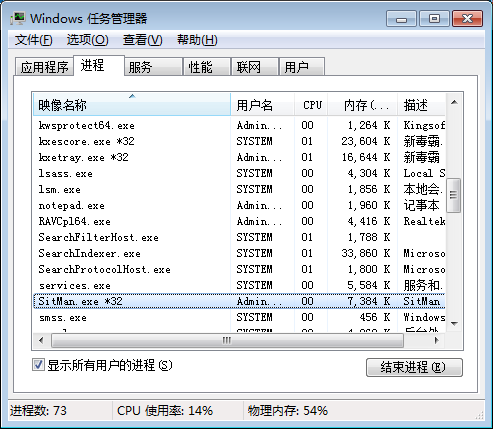Screen dimensions: 493x429
Task: Click vertical scrollbar up arrow
Action: (x=454, y=102)
